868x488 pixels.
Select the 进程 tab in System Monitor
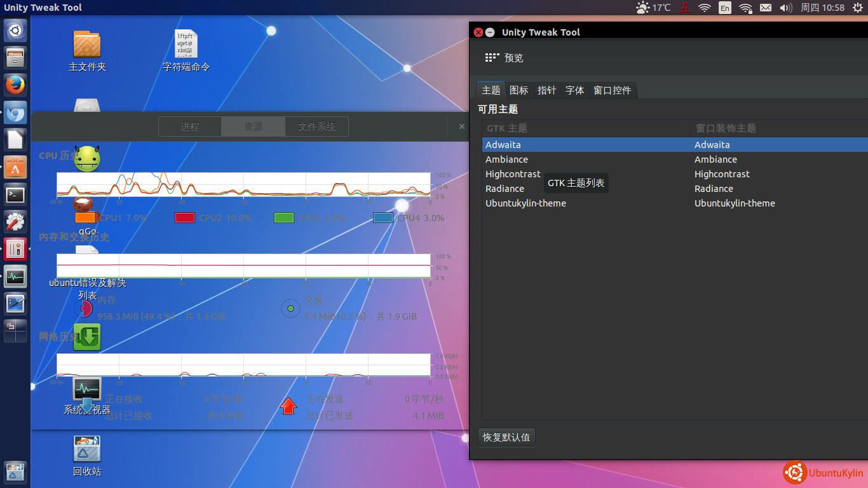coord(190,126)
